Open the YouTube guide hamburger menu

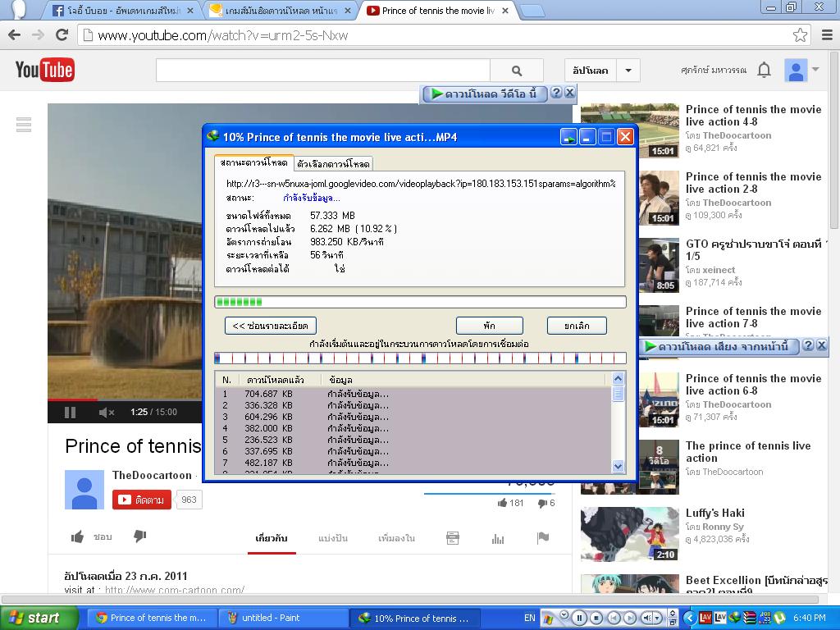24,125
